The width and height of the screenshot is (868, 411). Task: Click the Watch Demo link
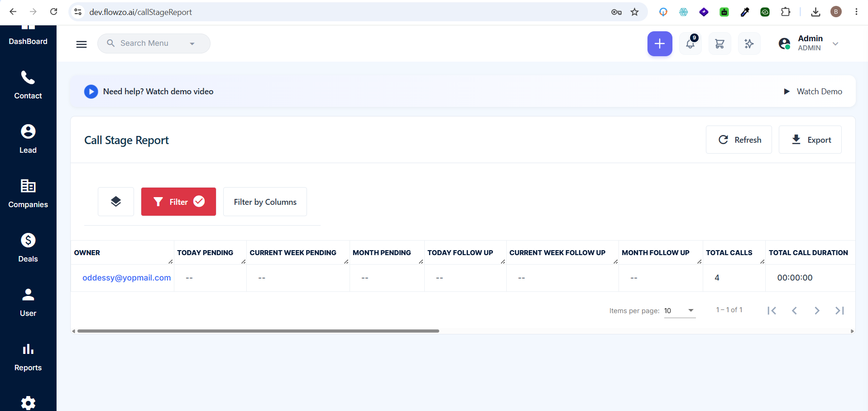813,92
